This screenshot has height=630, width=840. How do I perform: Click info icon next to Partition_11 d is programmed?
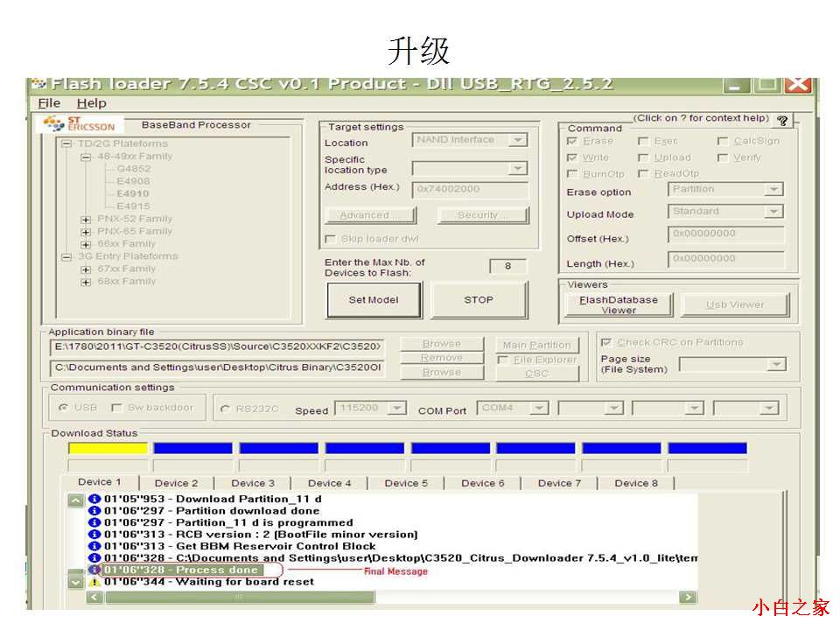pos(94,523)
